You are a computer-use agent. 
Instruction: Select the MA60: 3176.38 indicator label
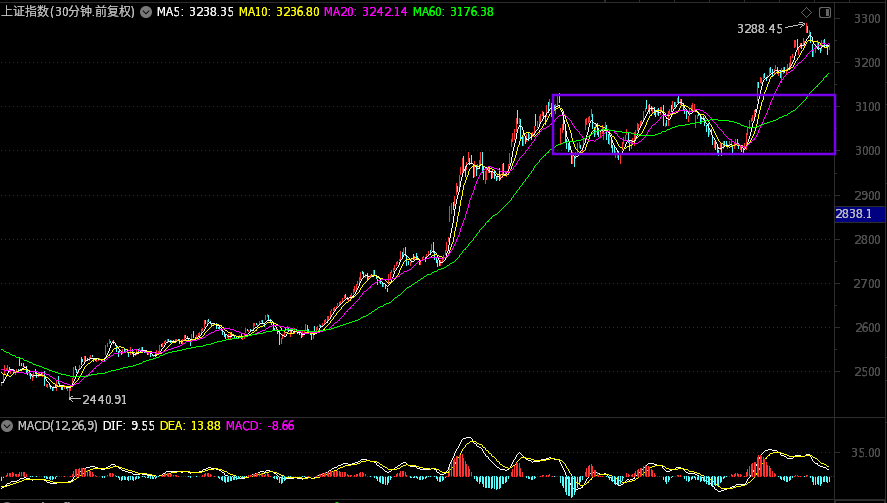point(453,12)
